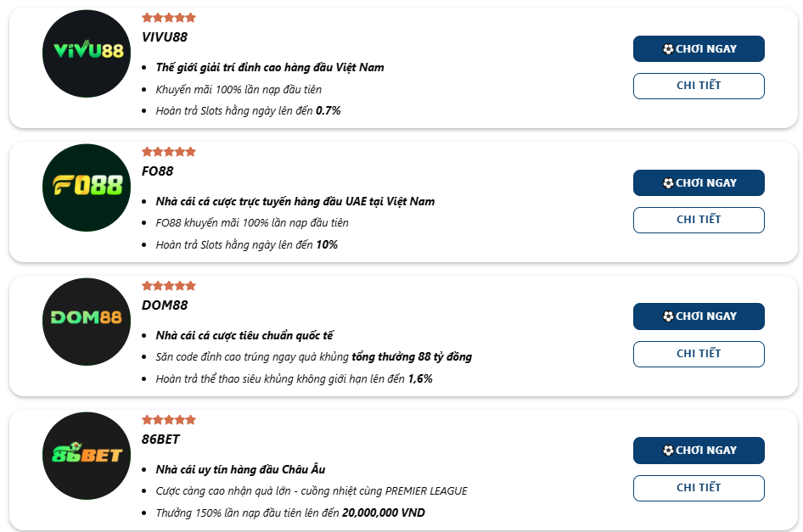
Task: Click the 86BET title text
Action: tap(161, 440)
